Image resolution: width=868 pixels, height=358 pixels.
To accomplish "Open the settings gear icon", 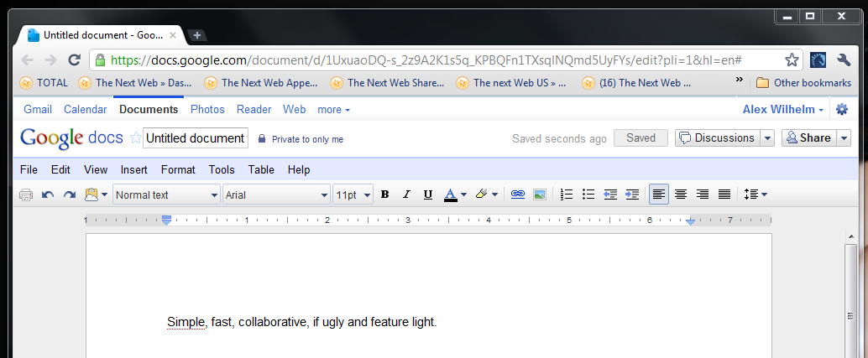I will [842, 109].
